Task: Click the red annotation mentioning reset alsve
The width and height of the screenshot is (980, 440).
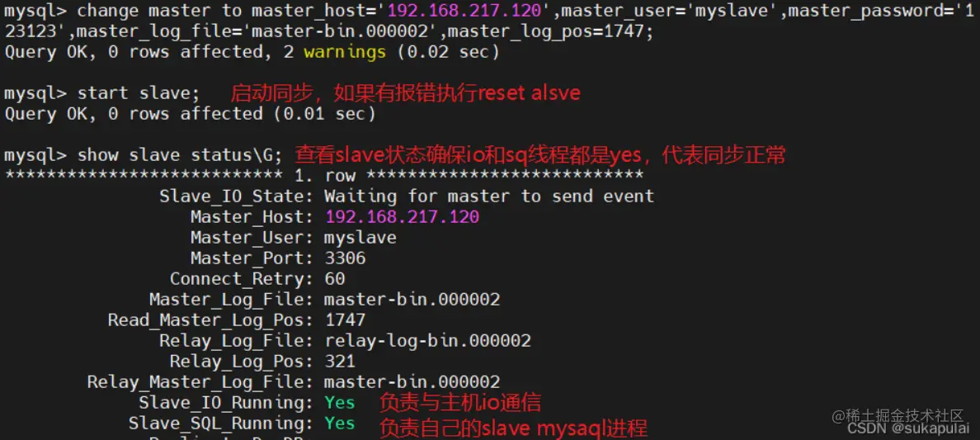Action: tap(405, 93)
